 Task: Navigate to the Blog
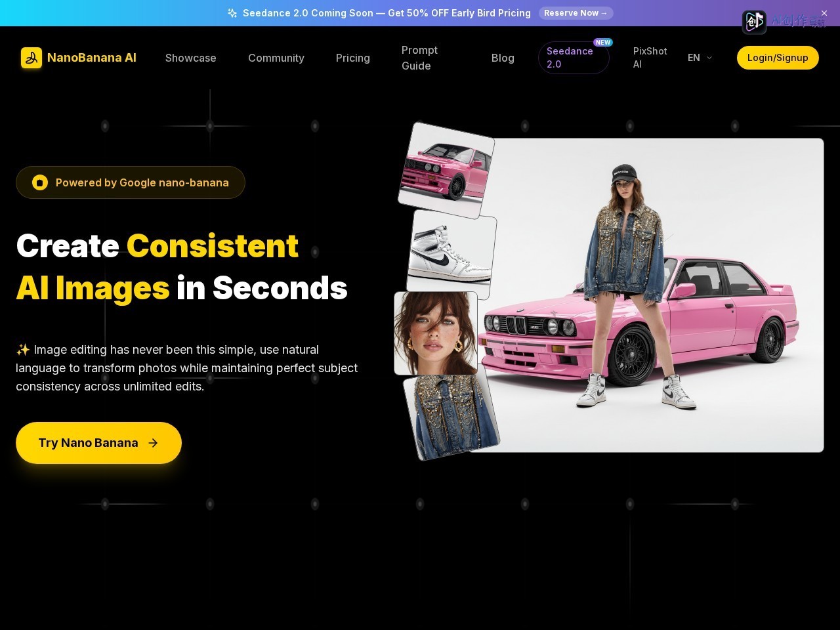pyautogui.click(x=503, y=58)
